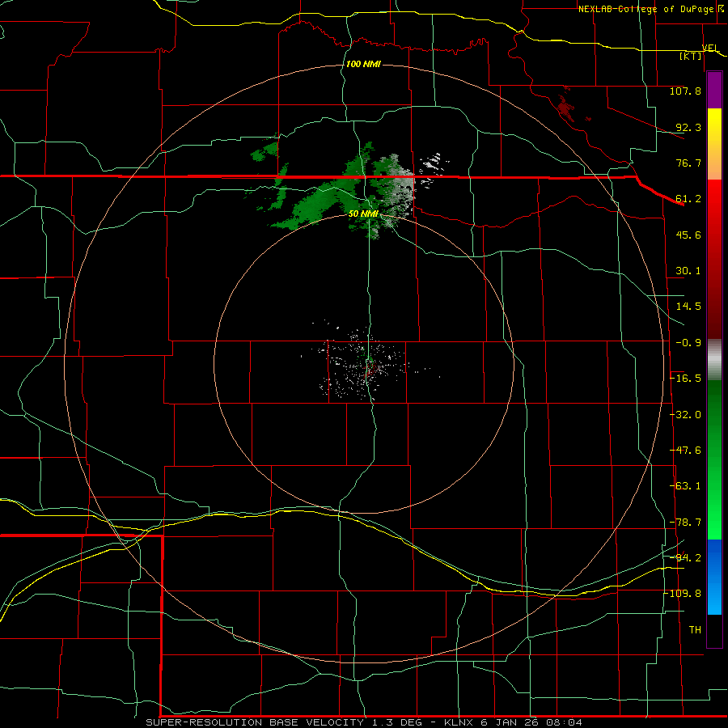Select the -109.8 scale value
The width and height of the screenshot is (728, 728).
(683, 594)
